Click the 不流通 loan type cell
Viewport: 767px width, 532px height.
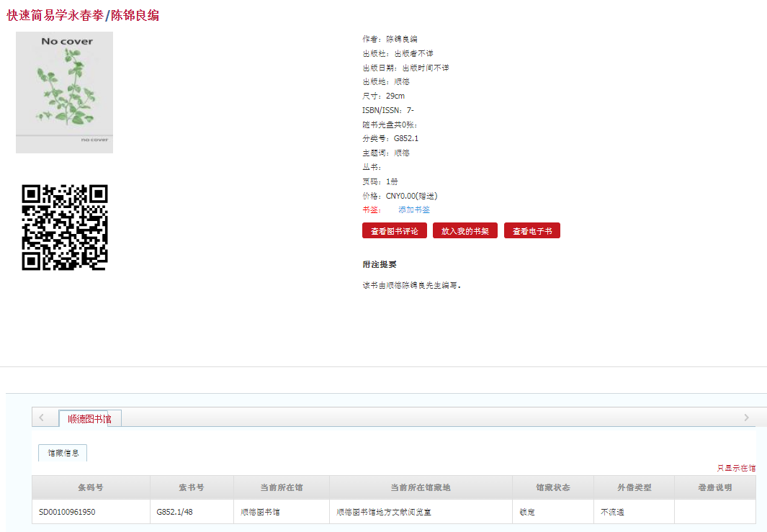point(634,512)
